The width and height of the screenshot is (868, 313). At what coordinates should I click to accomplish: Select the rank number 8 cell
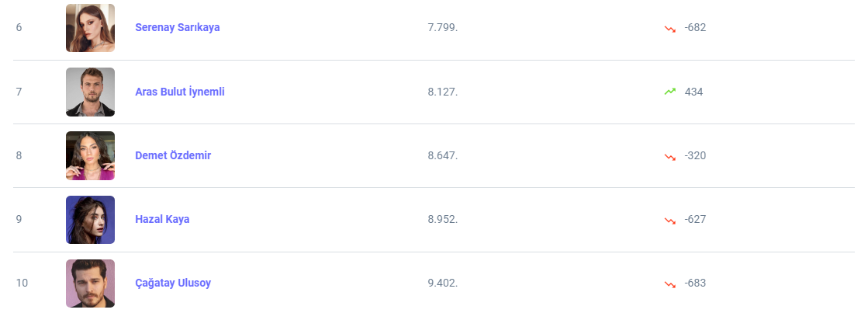tap(19, 155)
